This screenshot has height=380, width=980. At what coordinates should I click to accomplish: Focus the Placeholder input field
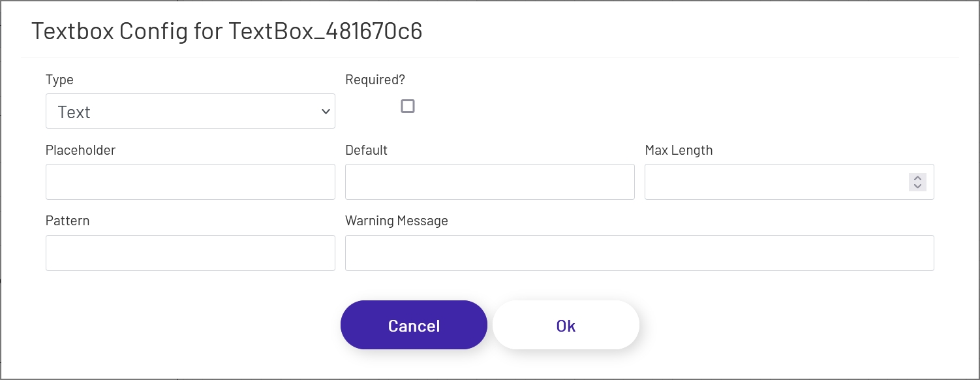(x=190, y=182)
